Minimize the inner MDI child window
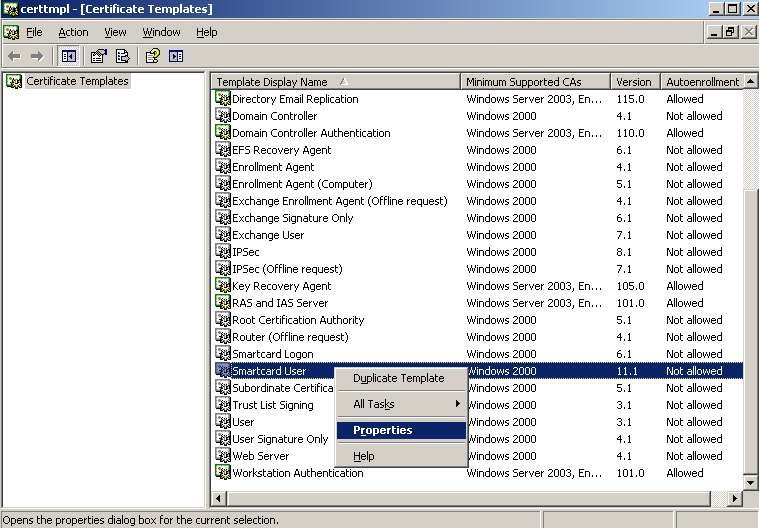Image resolution: width=759 pixels, height=528 pixels. click(x=713, y=32)
